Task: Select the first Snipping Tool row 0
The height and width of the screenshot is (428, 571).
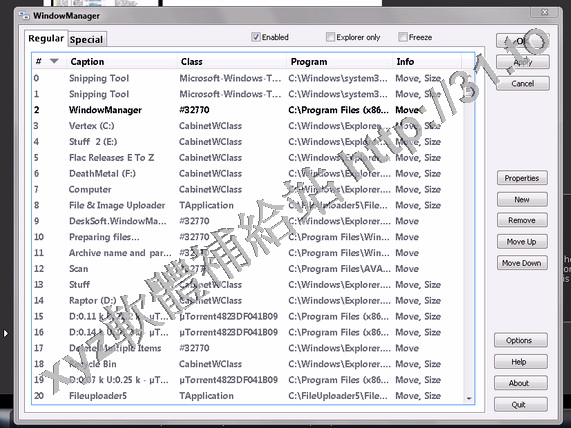Action: (248, 78)
